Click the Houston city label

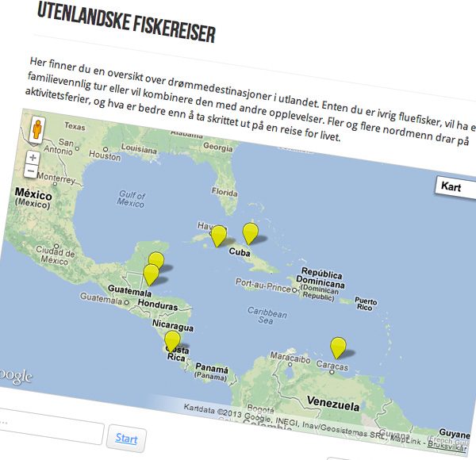click(105, 155)
